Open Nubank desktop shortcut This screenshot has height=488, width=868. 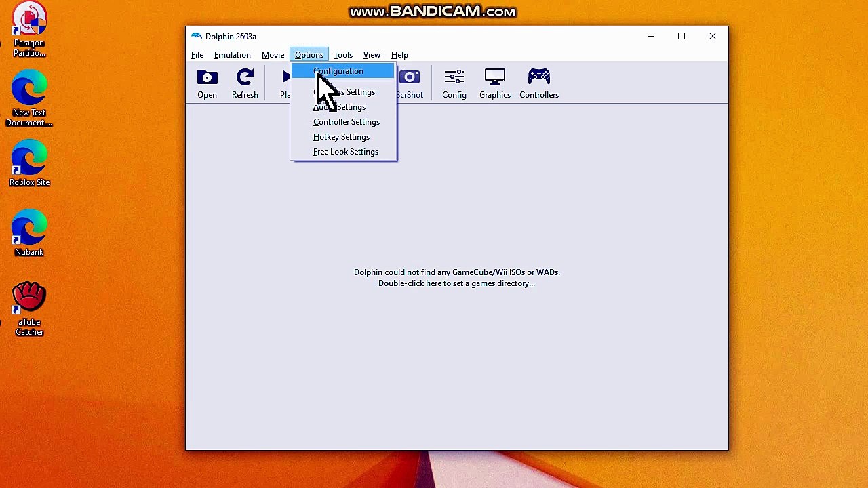pyautogui.click(x=29, y=234)
